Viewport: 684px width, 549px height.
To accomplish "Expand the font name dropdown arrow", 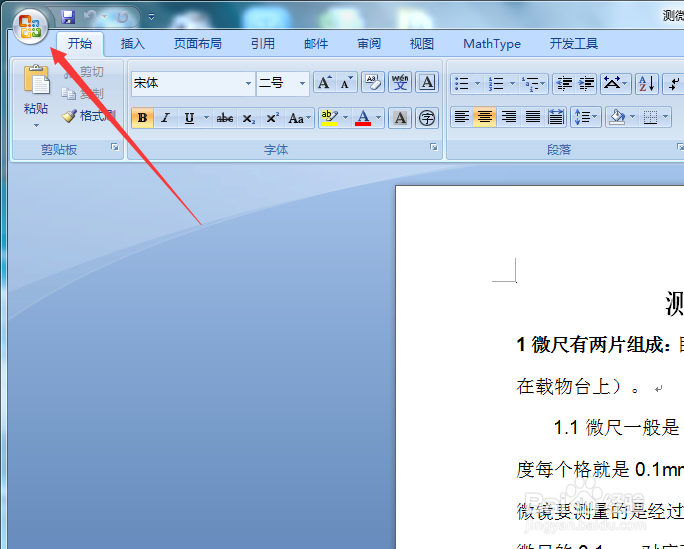I will 248,83.
